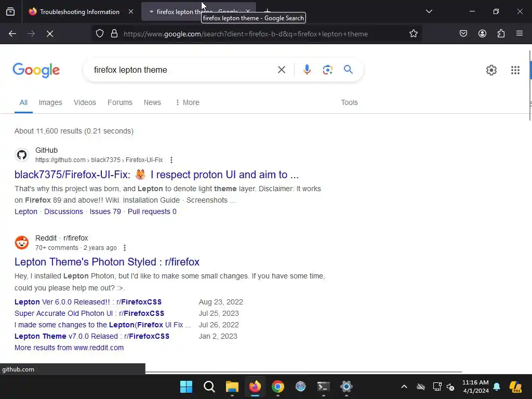The height and width of the screenshot is (399, 532).
Task: Open Issues 79 sitelink
Action: coord(105,212)
